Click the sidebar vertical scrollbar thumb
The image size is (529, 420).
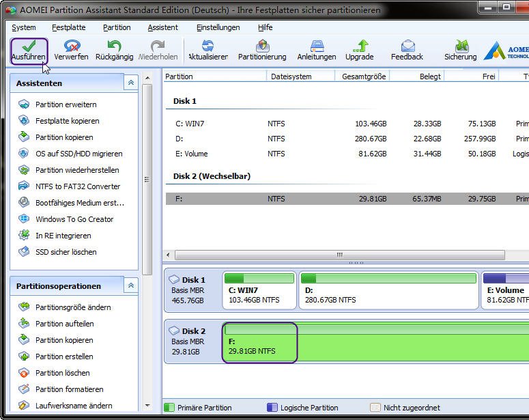(x=147, y=180)
